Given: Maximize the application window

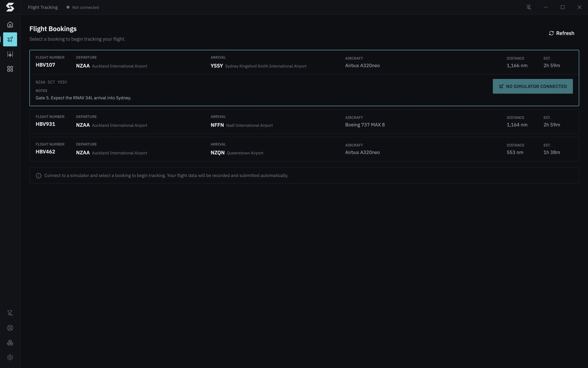Looking at the screenshot, I should pos(562,7).
